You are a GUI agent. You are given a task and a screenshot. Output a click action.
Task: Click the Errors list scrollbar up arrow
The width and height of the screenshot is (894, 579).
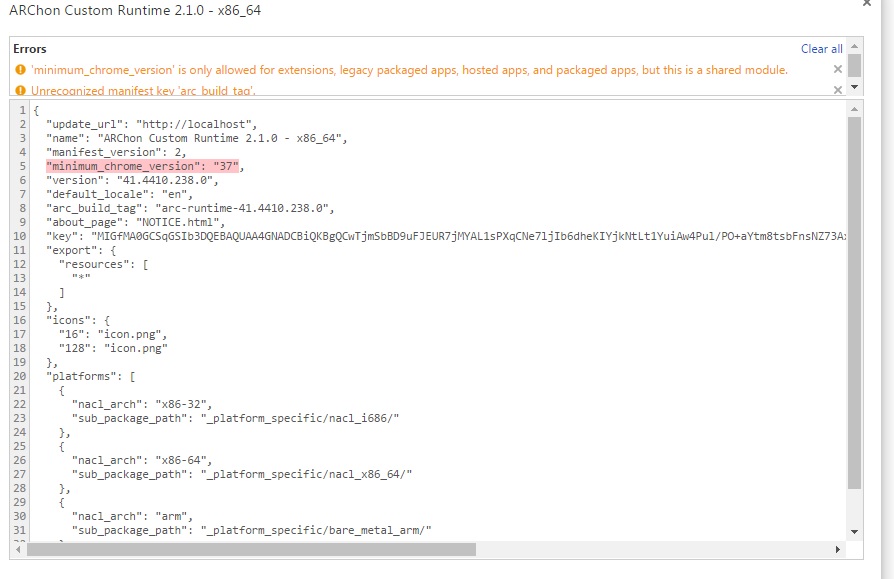point(854,46)
